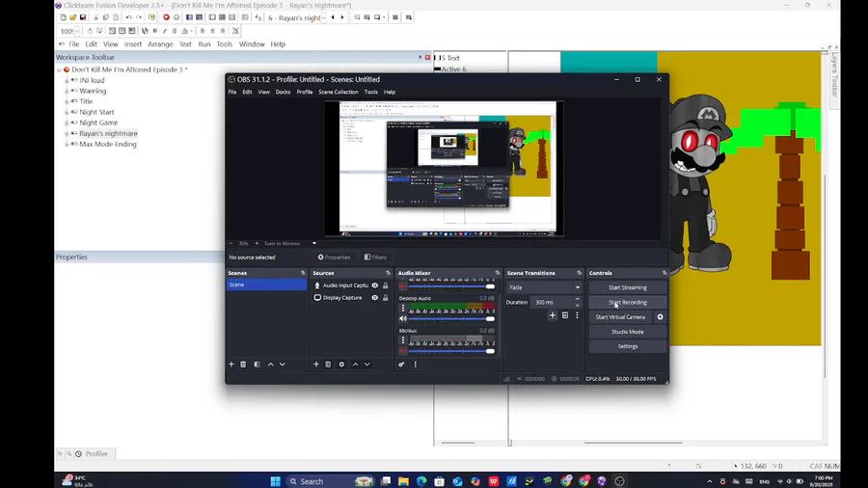Open OBS Docks menu
Screen dimensions: 868x488
click(283, 92)
